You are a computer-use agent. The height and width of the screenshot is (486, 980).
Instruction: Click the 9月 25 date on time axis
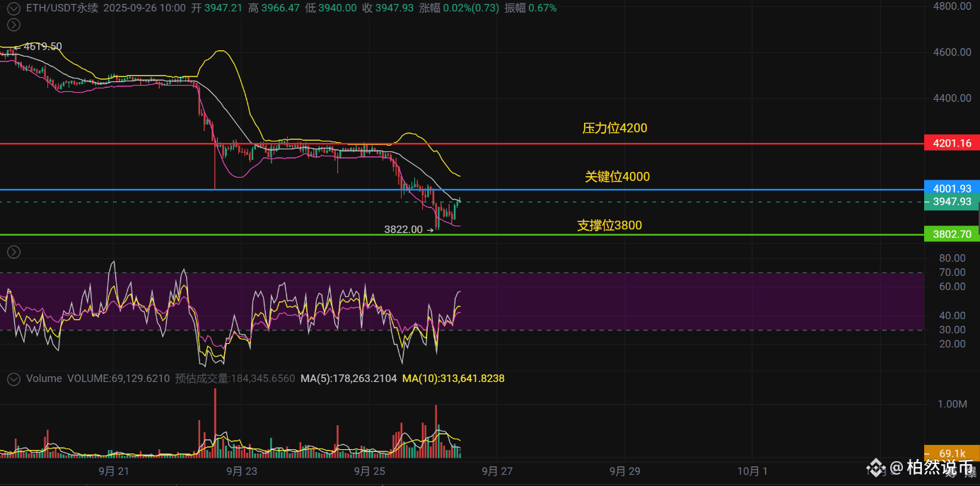coord(370,470)
